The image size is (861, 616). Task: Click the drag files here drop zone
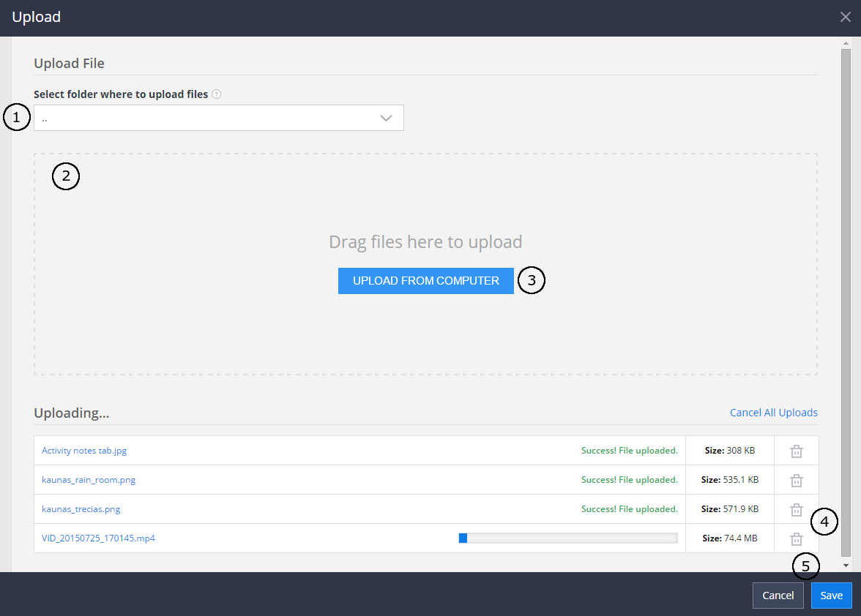point(425,205)
